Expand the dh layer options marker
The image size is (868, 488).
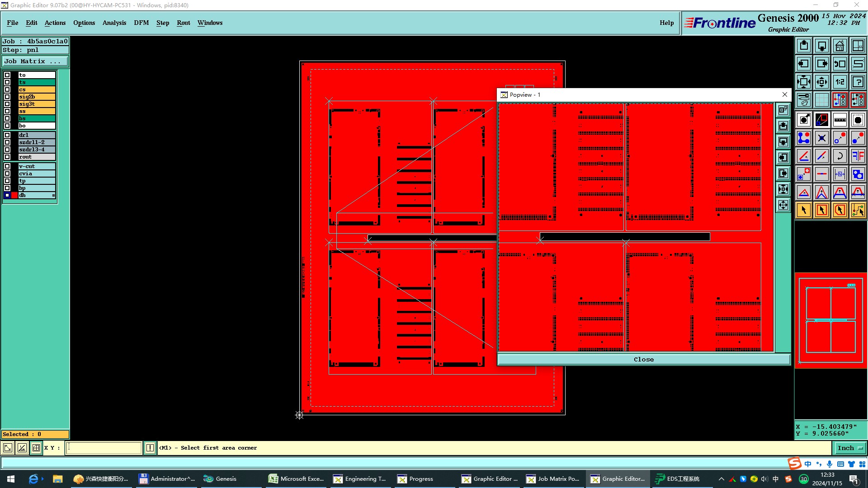pyautogui.click(x=53, y=196)
